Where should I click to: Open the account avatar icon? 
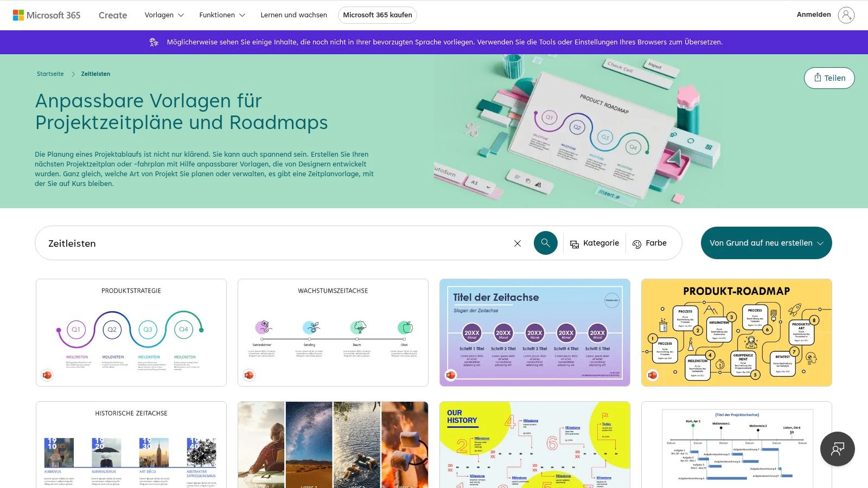click(x=846, y=15)
